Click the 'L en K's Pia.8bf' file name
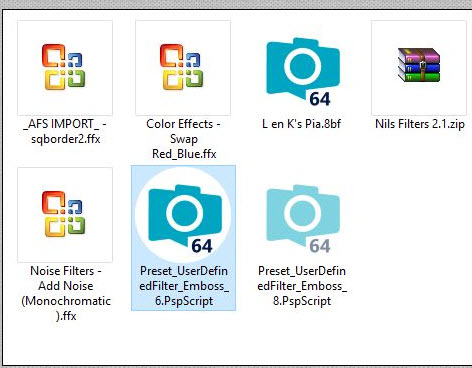The width and height of the screenshot is (472, 368). [x=301, y=124]
